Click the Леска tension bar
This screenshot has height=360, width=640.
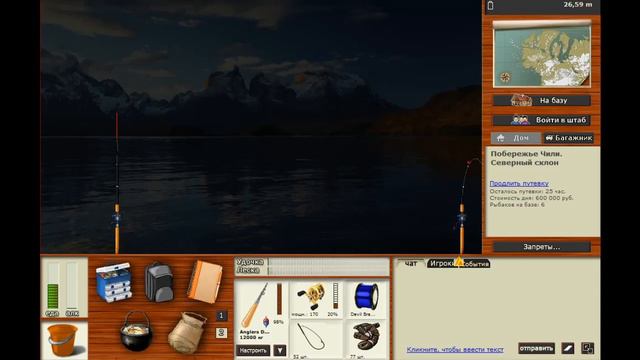(x=329, y=271)
